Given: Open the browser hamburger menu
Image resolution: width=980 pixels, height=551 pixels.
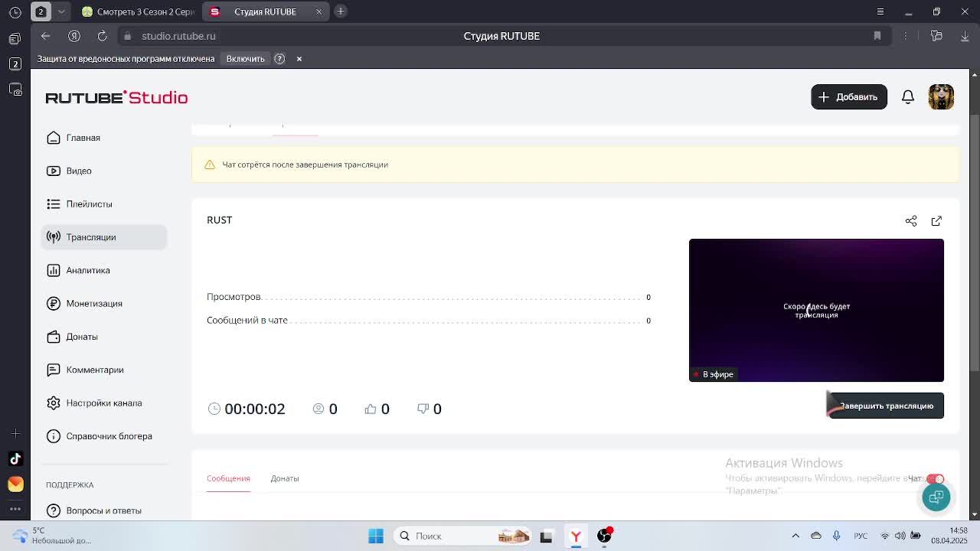Looking at the screenshot, I should (880, 11).
